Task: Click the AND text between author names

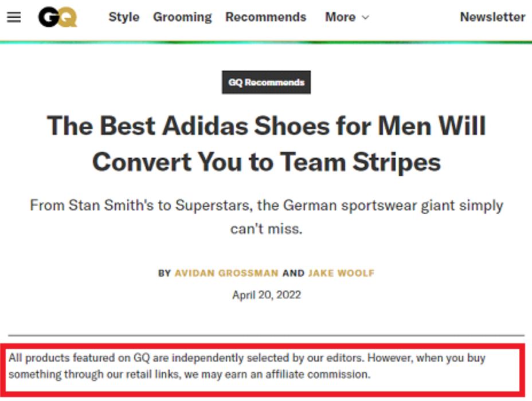Action: (293, 273)
